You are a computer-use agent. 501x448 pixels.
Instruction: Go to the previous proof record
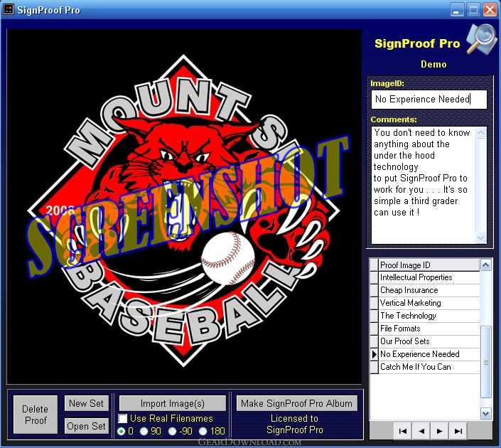pyautogui.click(x=421, y=431)
